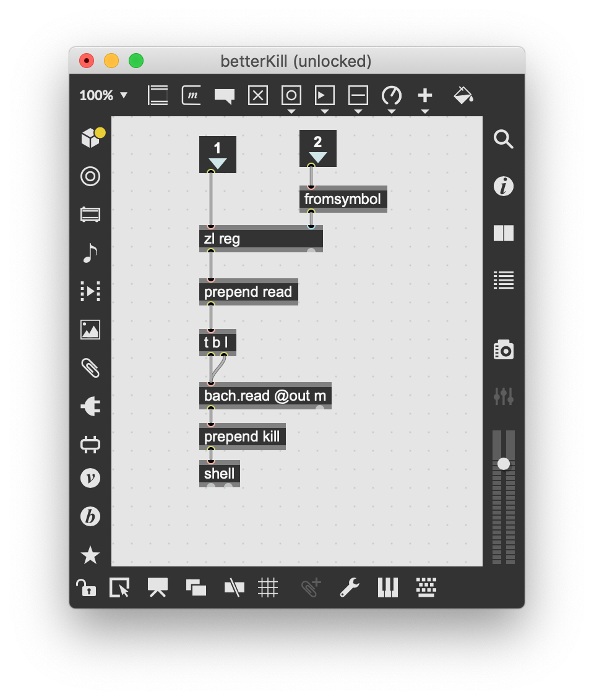Viewport: 594px width, 700px height.
Task: Click the betterKill window title
Action: pyautogui.click(x=296, y=61)
